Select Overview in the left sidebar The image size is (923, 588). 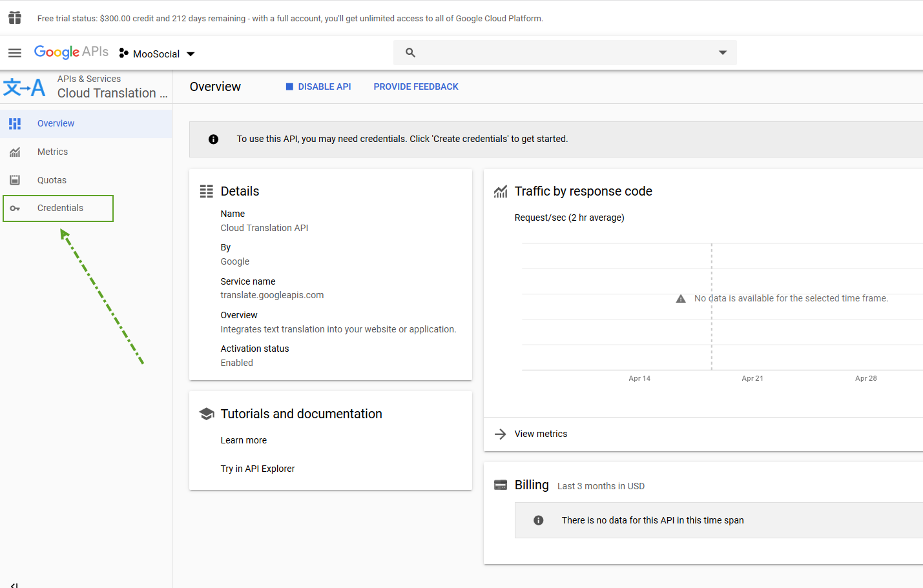[x=86, y=123]
